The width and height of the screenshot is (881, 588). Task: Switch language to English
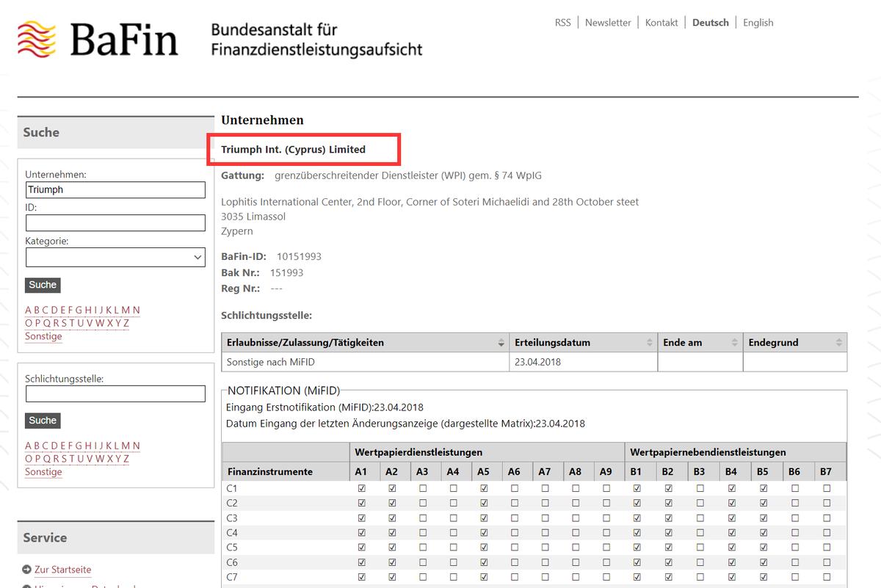pyautogui.click(x=758, y=23)
